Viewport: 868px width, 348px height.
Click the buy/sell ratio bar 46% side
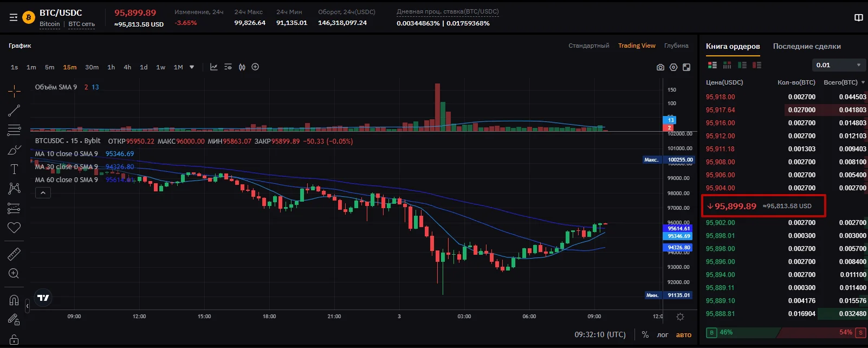[x=742, y=332]
